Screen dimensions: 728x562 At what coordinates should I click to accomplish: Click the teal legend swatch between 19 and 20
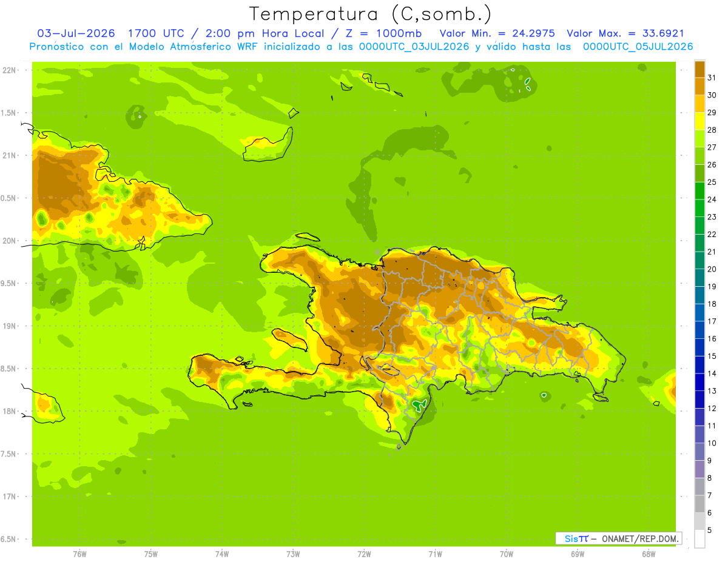pos(699,278)
